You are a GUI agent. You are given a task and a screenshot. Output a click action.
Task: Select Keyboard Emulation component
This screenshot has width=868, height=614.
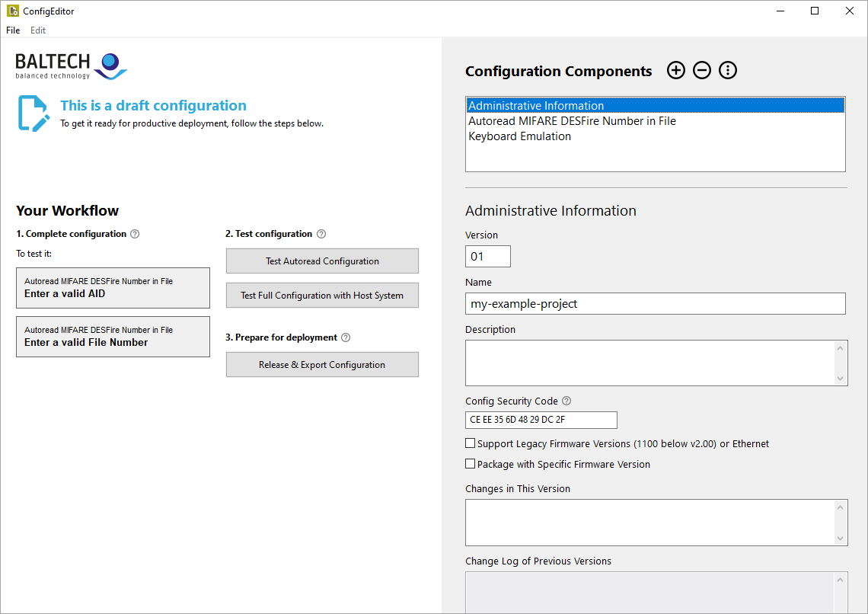coord(656,136)
